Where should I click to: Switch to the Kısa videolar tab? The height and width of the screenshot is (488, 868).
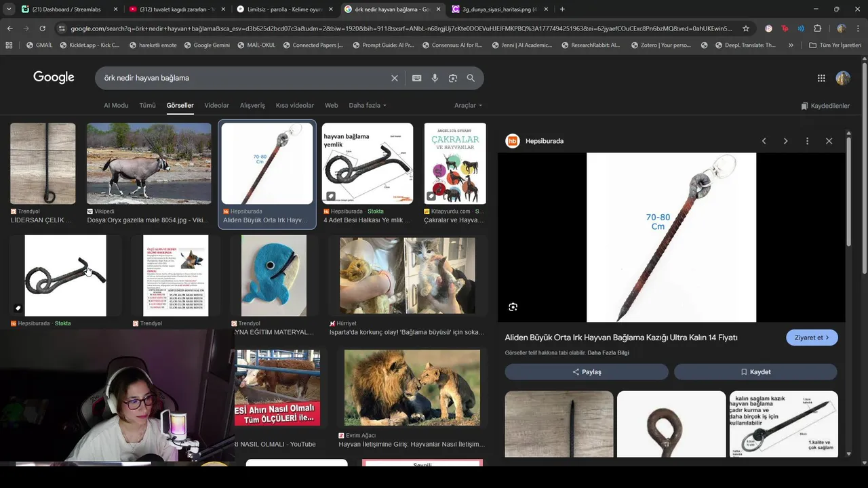295,106
